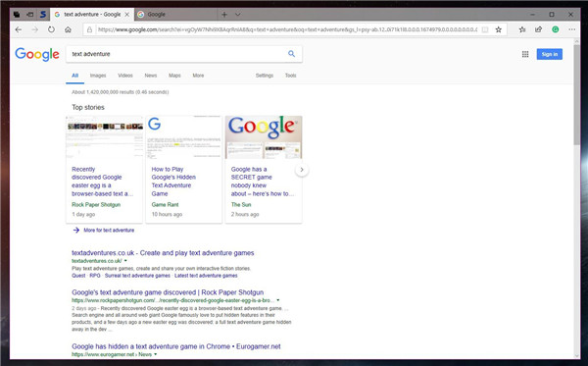Viewport: 588px width, 366px height.
Task: Select the text adventure - Google tab
Action: [91, 15]
